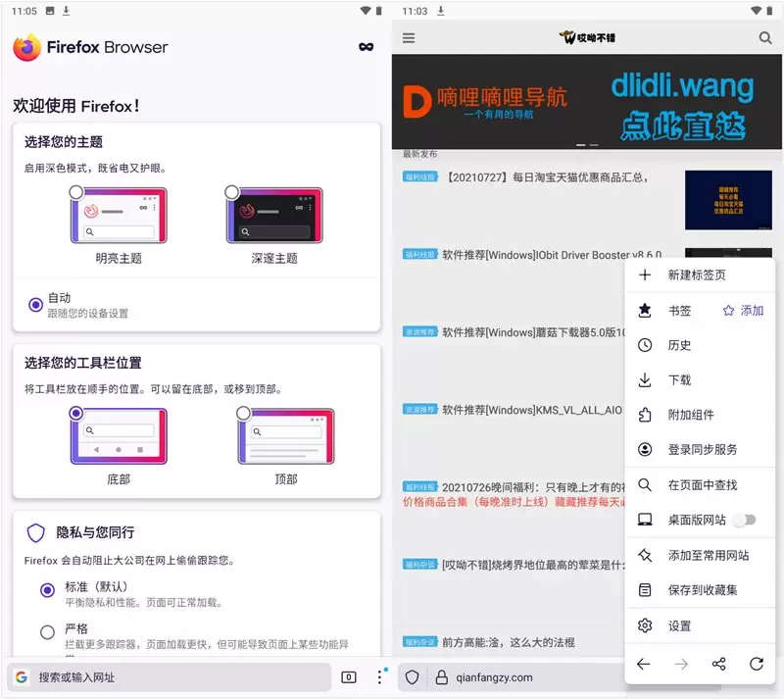Click the Google search engine icon
The image size is (784, 699).
(x=21, y=677)
